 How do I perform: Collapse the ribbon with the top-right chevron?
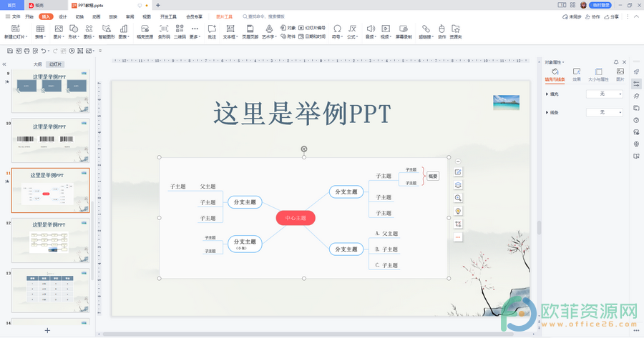[636, 16]
